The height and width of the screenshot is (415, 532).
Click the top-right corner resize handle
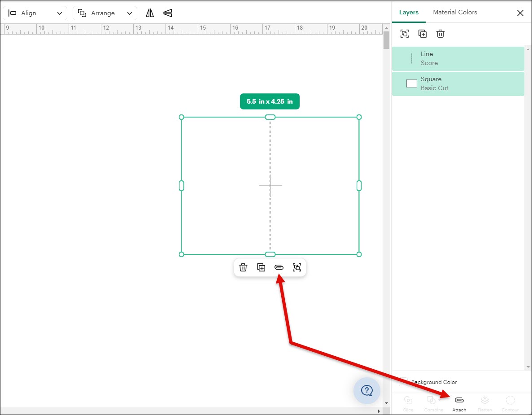pos(359,117)
